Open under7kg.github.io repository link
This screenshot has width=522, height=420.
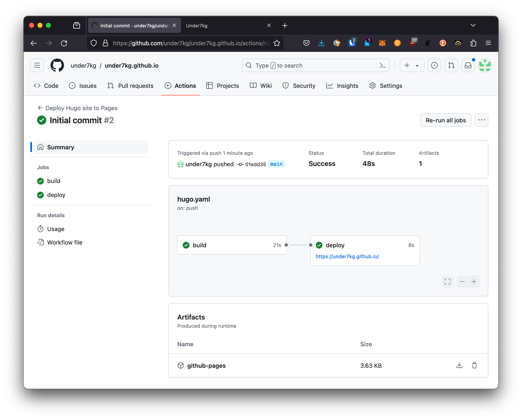(132, 66)
